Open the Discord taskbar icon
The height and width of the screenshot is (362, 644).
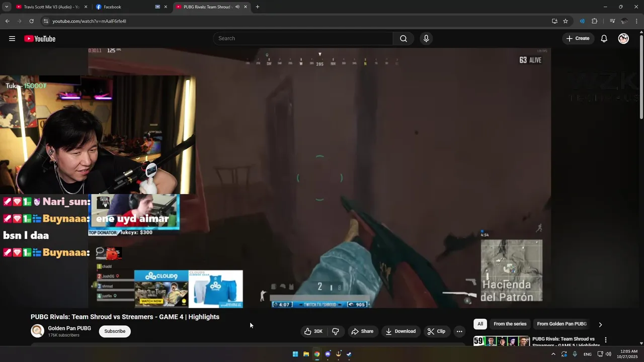click(328, 354)
